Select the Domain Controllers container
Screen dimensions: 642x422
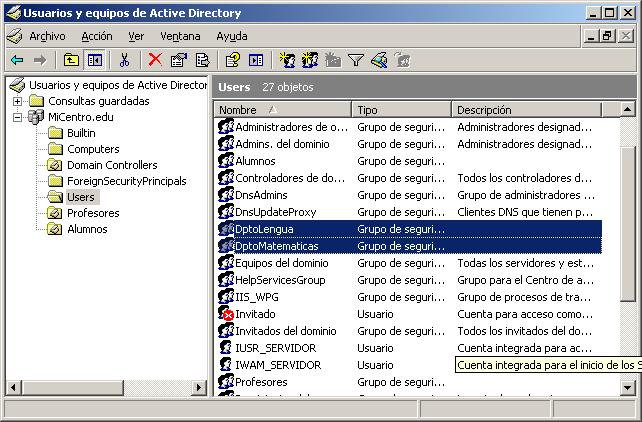pos(111,165)
